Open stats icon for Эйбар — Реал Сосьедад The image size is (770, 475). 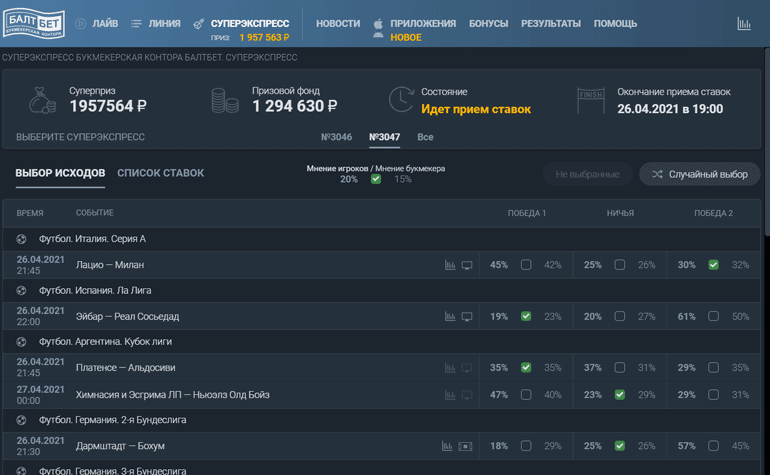coord(450,316)
